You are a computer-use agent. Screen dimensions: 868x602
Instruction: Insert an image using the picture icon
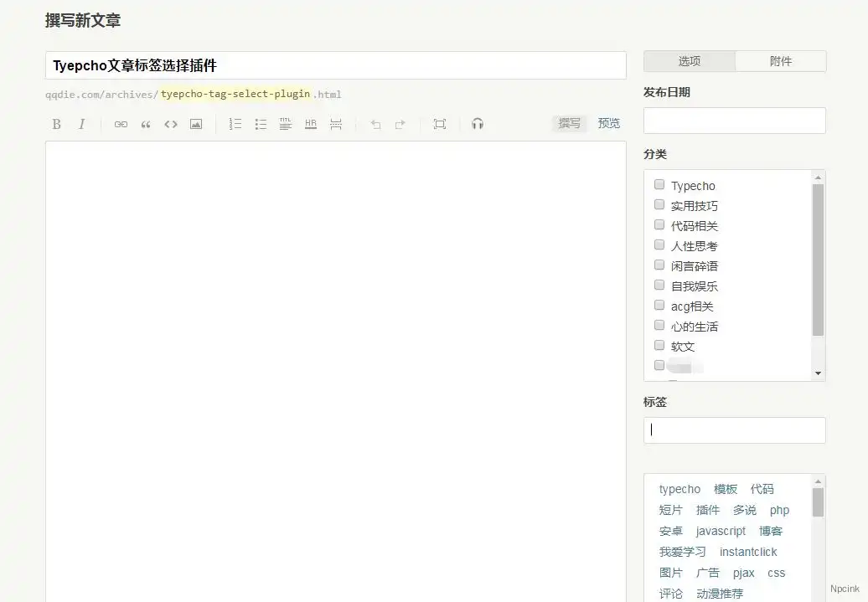pos(196,124)
